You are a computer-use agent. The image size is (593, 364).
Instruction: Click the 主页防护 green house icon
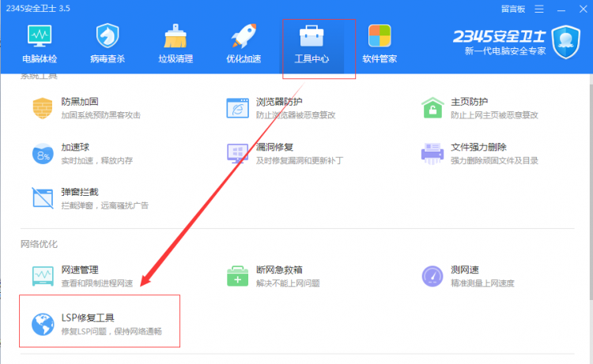432,108
